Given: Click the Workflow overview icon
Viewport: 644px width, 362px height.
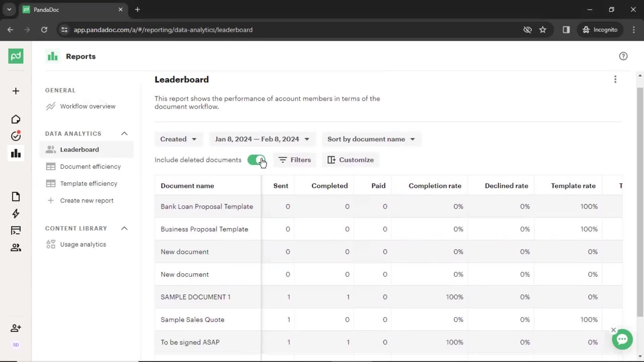Looking at the screenshot, I should coord(50,106).
